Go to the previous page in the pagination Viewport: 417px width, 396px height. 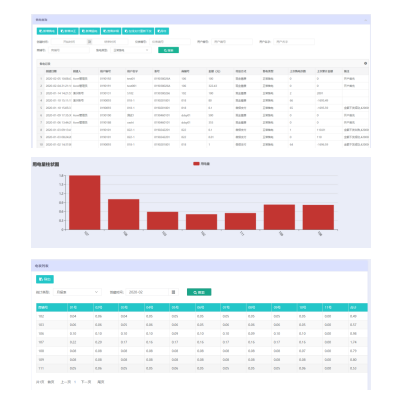coord(66,382)
